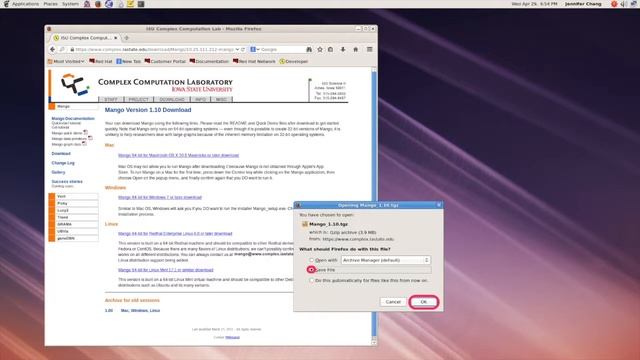
Task: Click the bookmark star icon in Firefox toolbar
Action: (x=320, y=49)
